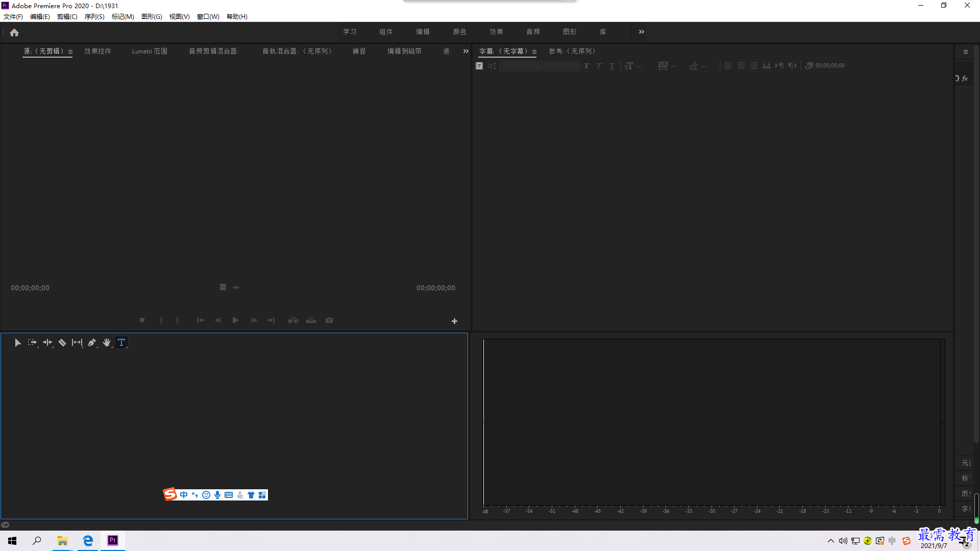Switch to 音频剪辑混合器 tab

tap(214, 52)
